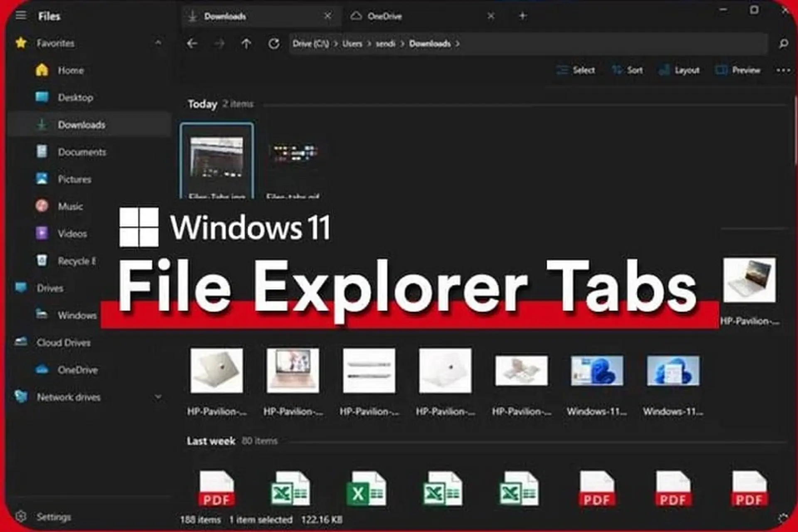
Task: Click the Cloud Drives section header
Action: 63,342
